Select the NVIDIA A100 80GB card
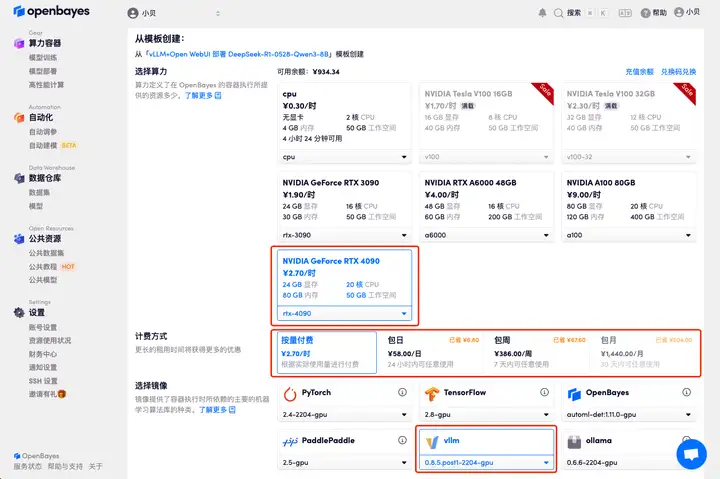This screenshot has width=720, height=479. 629,208
